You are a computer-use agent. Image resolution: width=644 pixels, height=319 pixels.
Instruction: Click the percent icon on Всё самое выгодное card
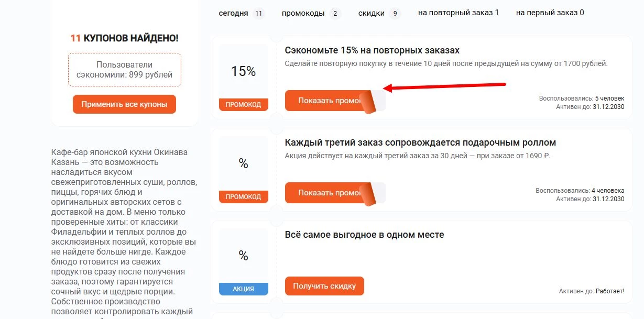243,256
